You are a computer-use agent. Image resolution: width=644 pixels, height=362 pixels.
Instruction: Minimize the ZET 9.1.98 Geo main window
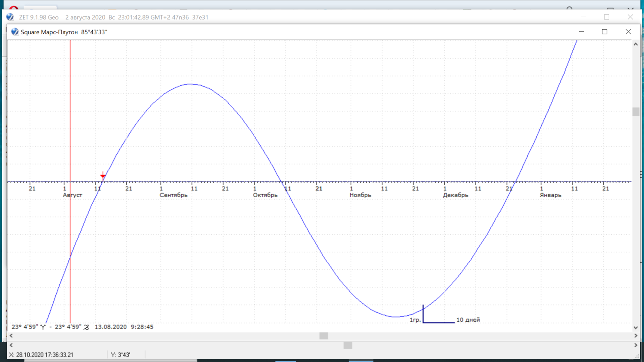pyautogui.click(x=583, y=17)
